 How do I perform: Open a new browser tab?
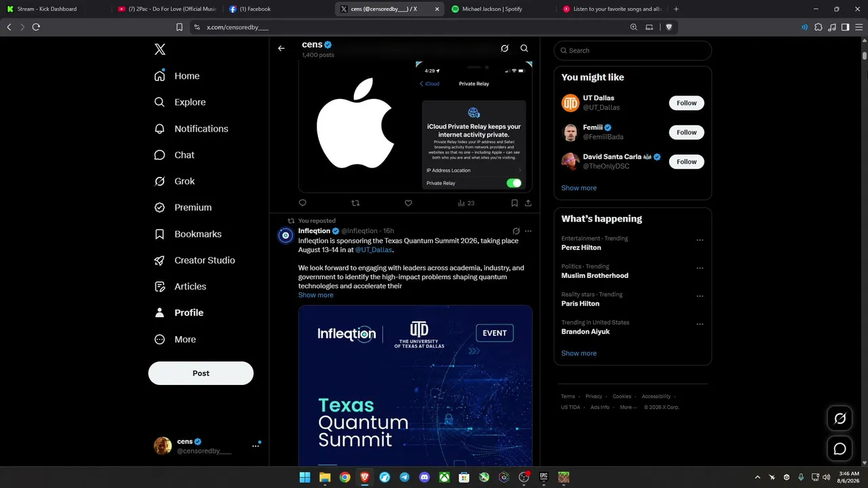coord(676,9)
